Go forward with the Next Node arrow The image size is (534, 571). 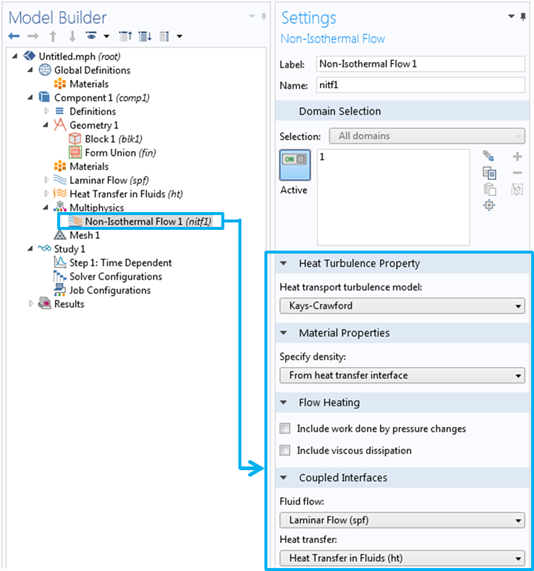tap(33, 36)
